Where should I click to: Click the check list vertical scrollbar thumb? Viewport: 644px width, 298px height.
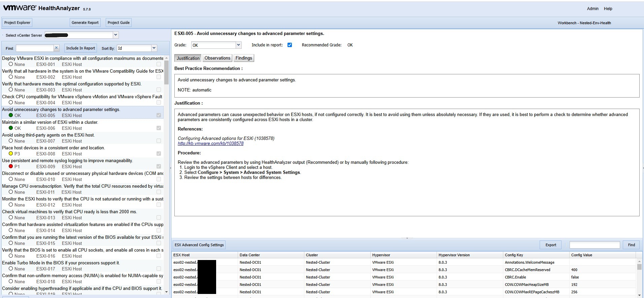coord(166,72)
